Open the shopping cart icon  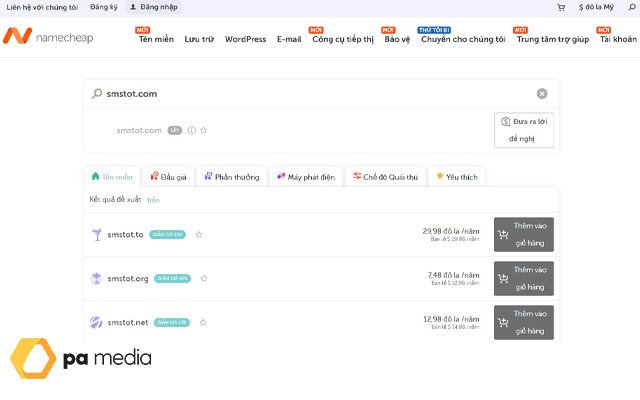click(561, 7)
